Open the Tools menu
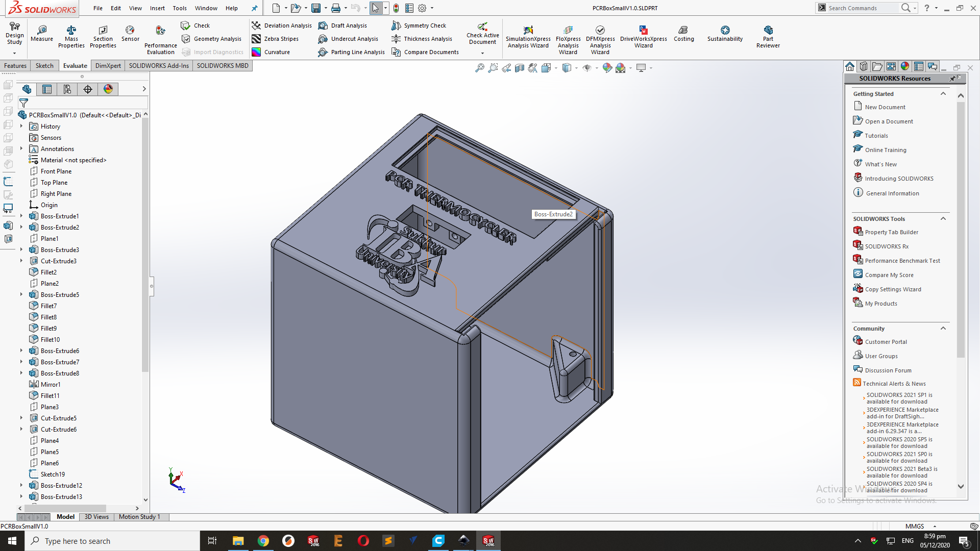980x551 pixels. pos(180,8)
